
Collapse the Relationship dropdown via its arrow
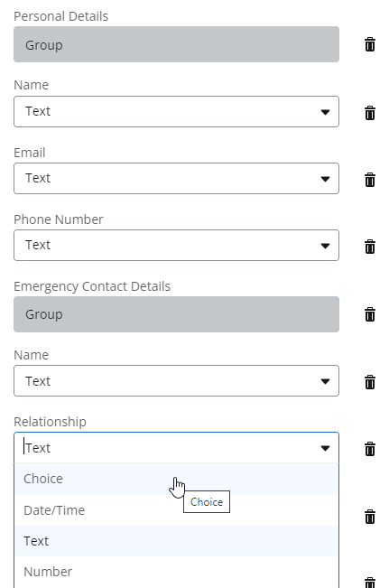pyautogui.click(x=325, y=448)
